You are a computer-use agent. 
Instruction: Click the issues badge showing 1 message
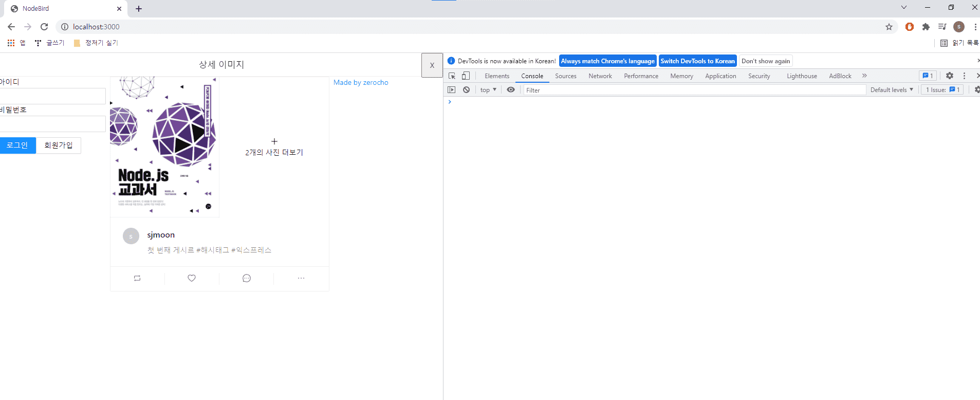click(x=928, y=76)
